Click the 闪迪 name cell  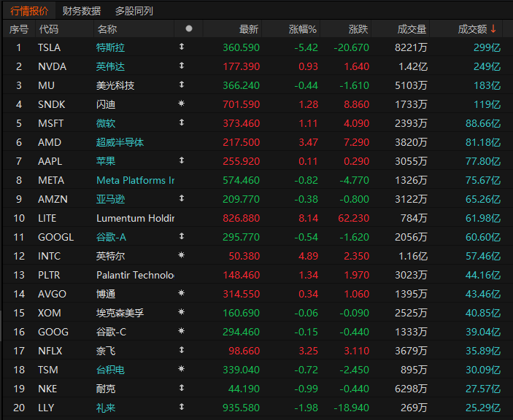pyautogui.click(x=106, y=104)
